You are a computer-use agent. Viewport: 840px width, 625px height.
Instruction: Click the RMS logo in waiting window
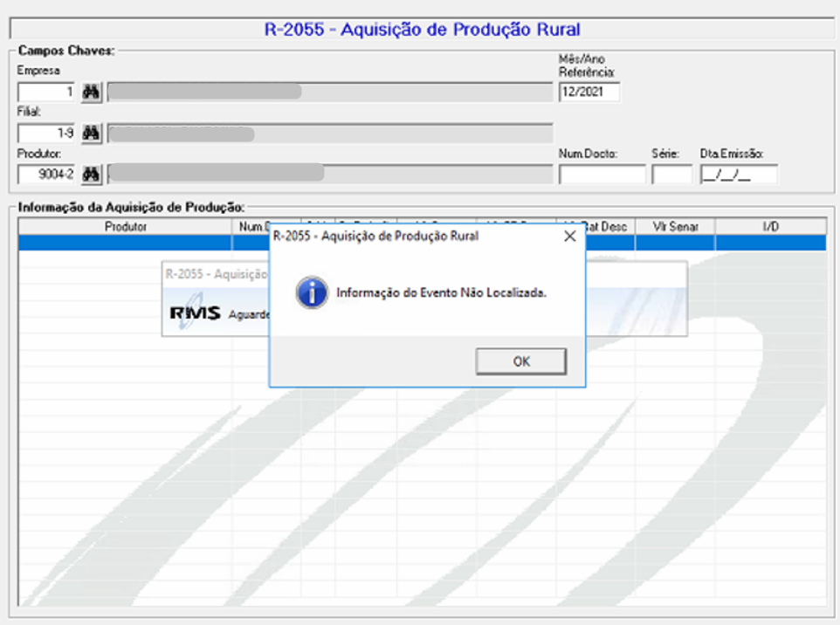pyautogui.click(x=195, y=312)
